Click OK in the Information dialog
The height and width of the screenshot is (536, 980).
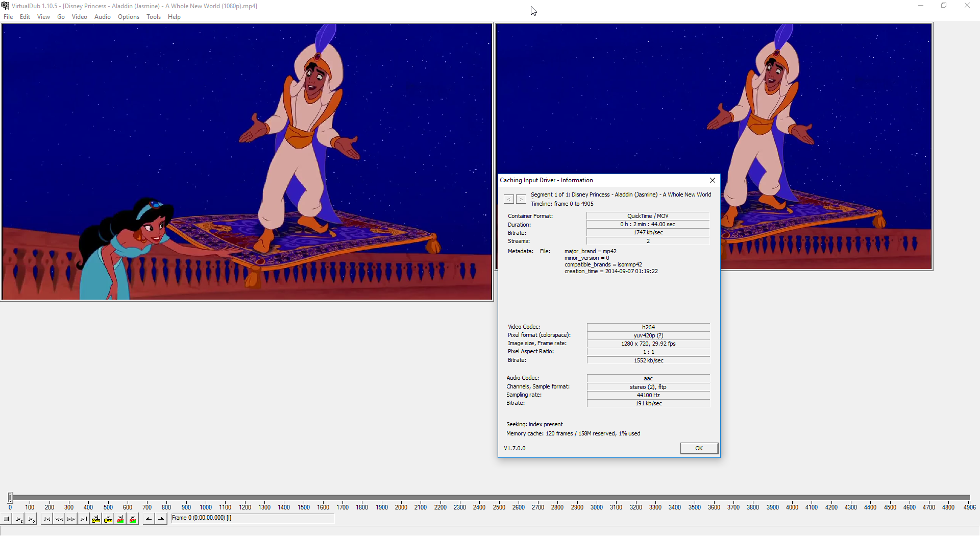699,448
